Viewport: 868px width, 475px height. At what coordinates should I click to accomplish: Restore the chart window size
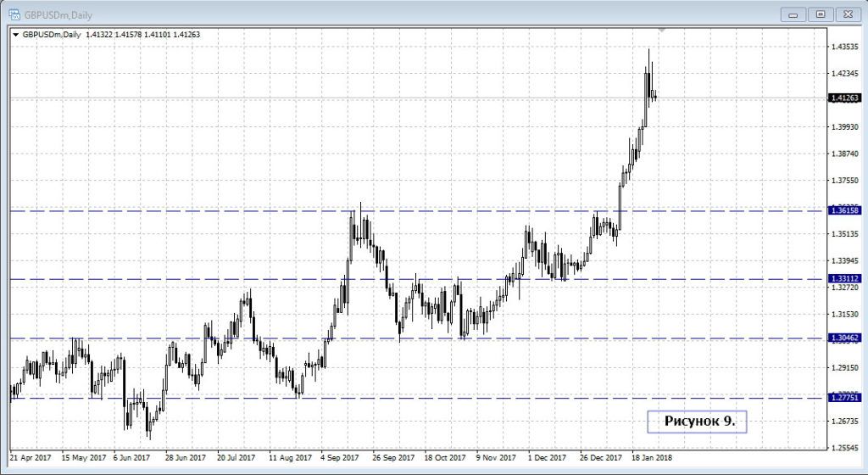(x=820, y=14)
